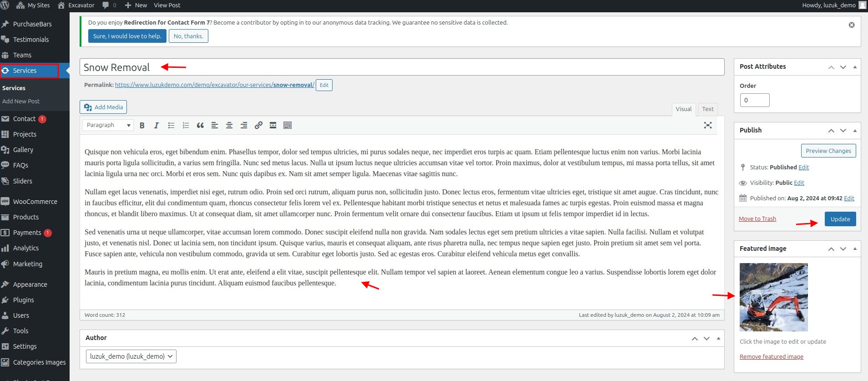Viewport: 868px width, 381px height.
Task: Click the insert link chain icon
Action: pyautogui.click(x=258, y=125)
